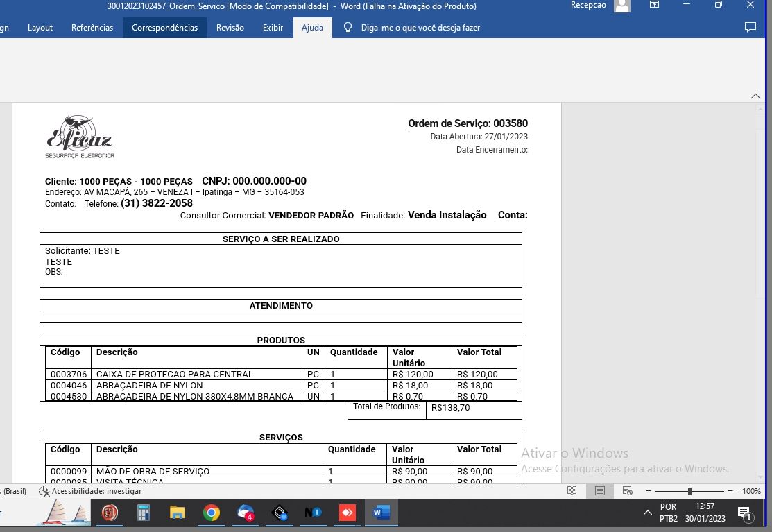Click the 'PRODUTOS' table header
Viewport: 772px width, 532px height.
tap(281, 340)
